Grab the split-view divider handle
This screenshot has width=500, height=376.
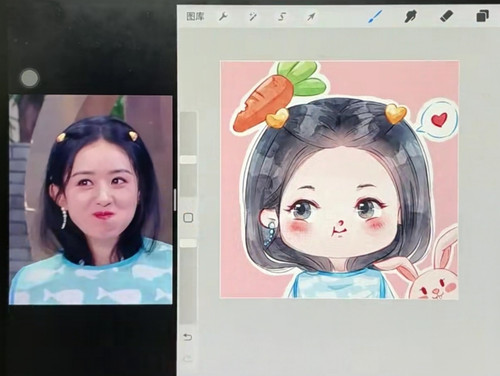coord(175,200)
